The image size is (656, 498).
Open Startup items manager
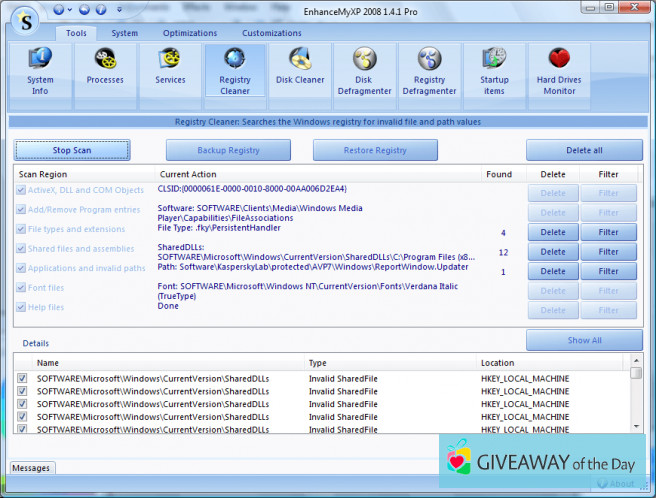tap(494, 70)
